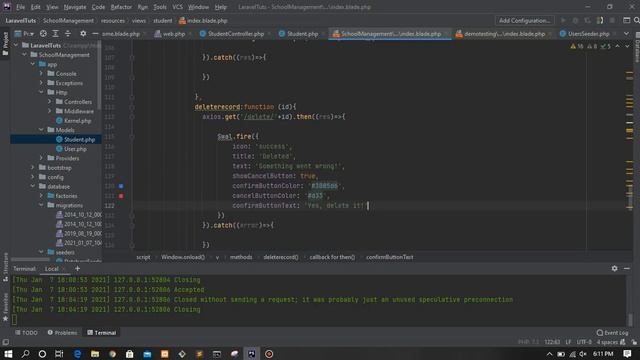Expand the config folder
This screenshot has width=640, height=360.
[33, 177]
